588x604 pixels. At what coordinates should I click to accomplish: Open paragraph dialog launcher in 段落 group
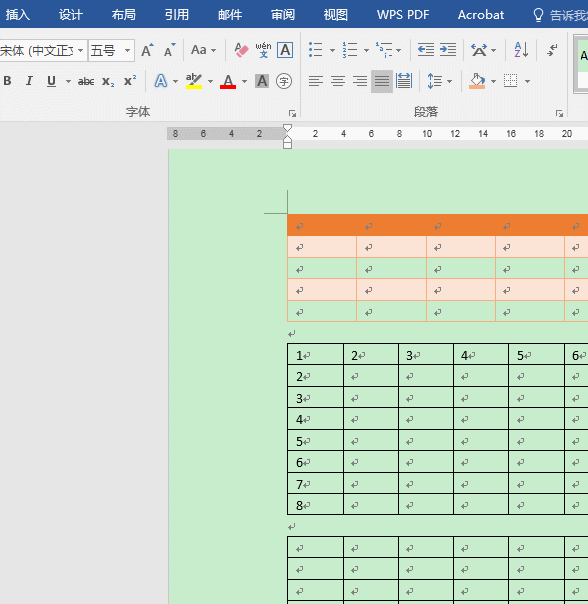(x=559, y=113)
